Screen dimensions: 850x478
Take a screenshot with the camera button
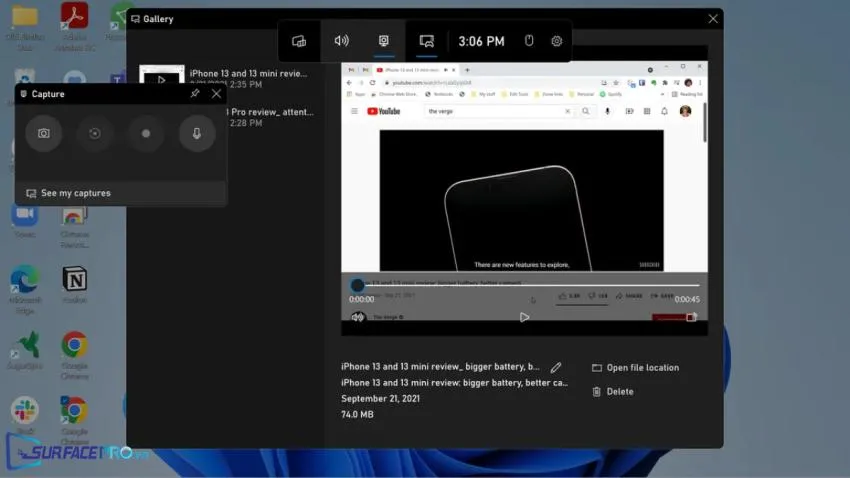coord(44,133)
